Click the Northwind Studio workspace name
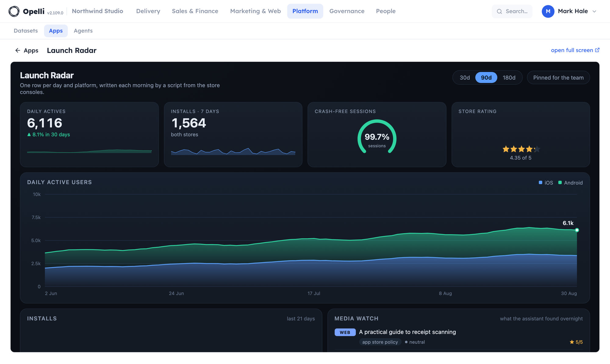Screen dimensions: 610x364 coord(97,11)
